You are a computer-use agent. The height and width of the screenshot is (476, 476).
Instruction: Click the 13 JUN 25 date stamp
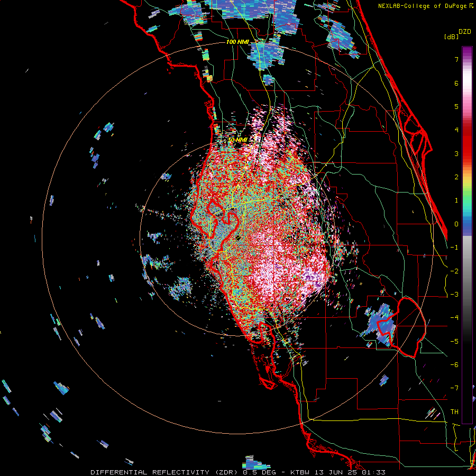(335, 472)
